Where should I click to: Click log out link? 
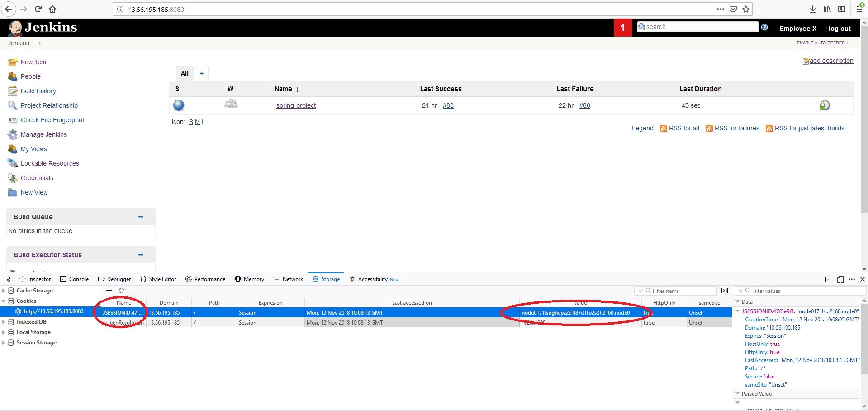tap(840, 29)
